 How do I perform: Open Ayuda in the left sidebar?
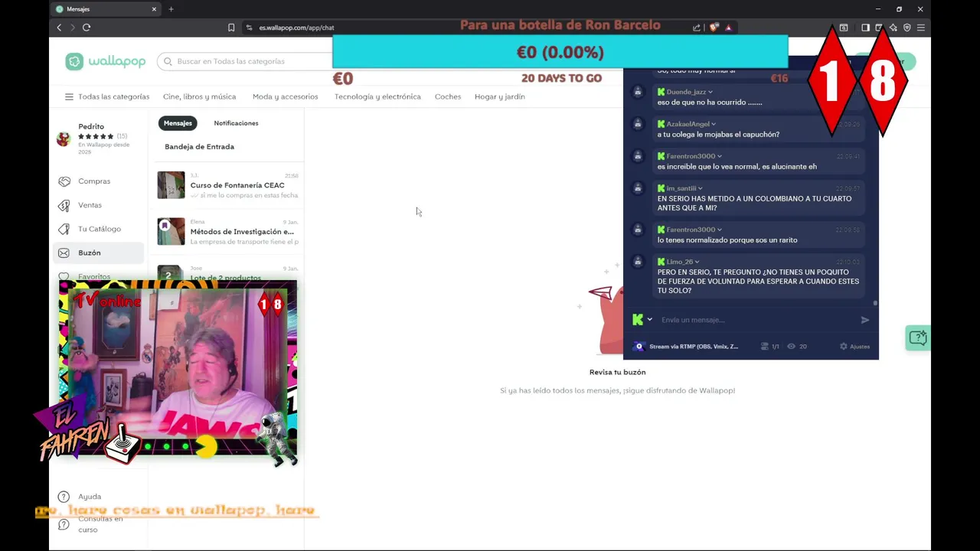(x=89, y=497)
